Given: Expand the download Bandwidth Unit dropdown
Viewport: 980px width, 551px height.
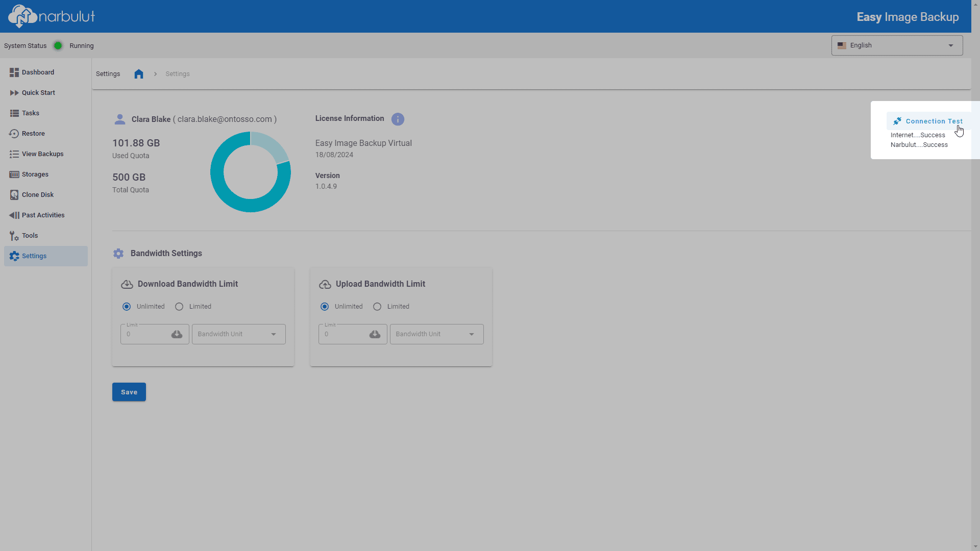Looking at the screenshot, I should (239, 334).
